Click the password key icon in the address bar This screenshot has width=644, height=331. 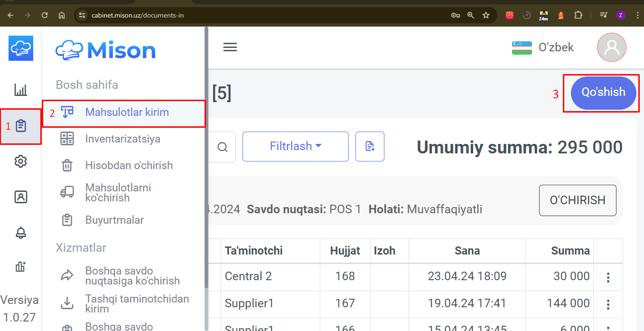click(456, 15)
